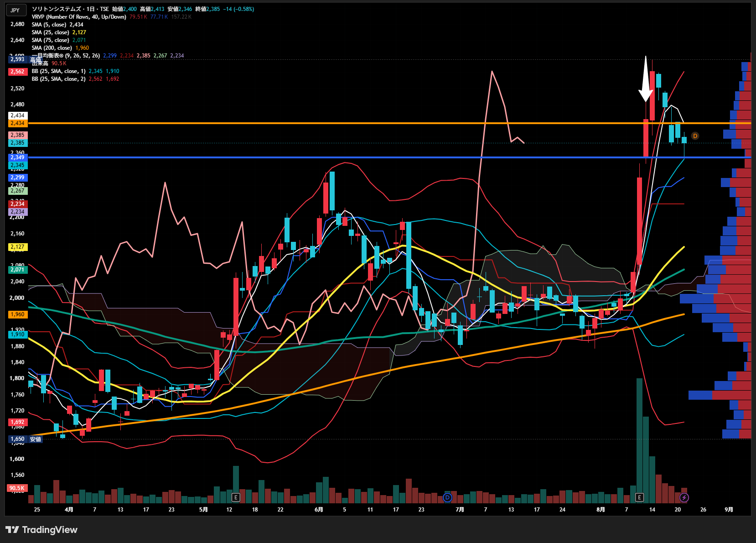Click the 6月 label on the time axis
The image size is (756, 543).
pyautogui.click(x=319, y=510)
